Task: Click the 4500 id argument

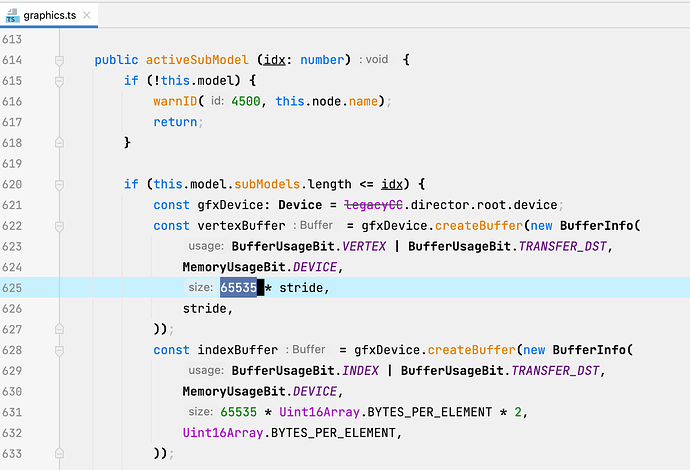Action: tap(246, 101)
